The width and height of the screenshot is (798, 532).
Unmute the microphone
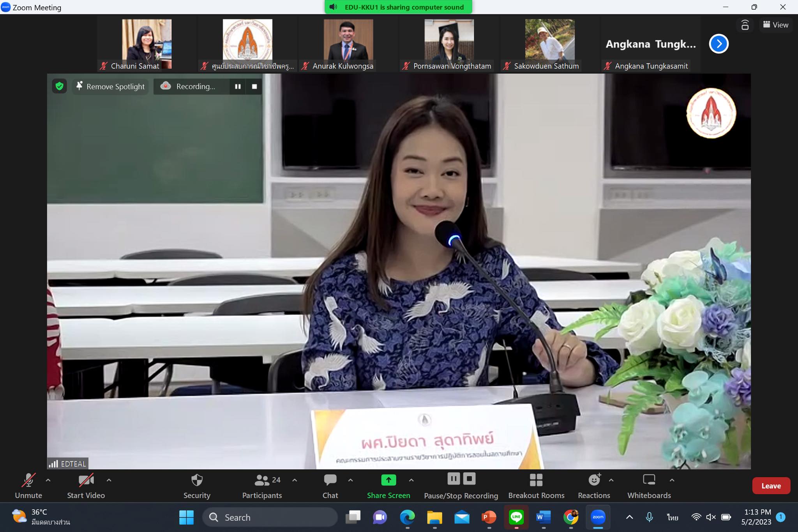click(x=28, y=485)
